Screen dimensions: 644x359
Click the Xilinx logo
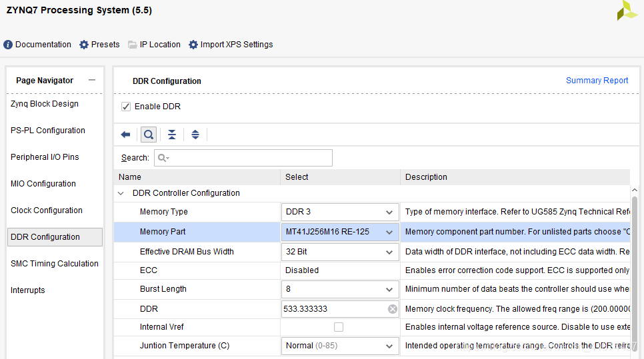pos(627,10)
